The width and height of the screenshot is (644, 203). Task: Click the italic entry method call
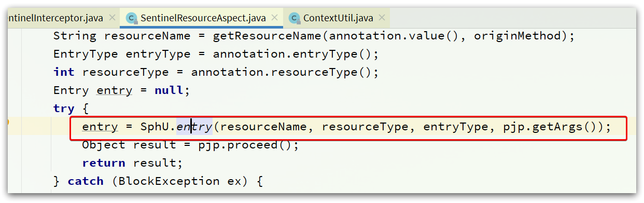194,127
